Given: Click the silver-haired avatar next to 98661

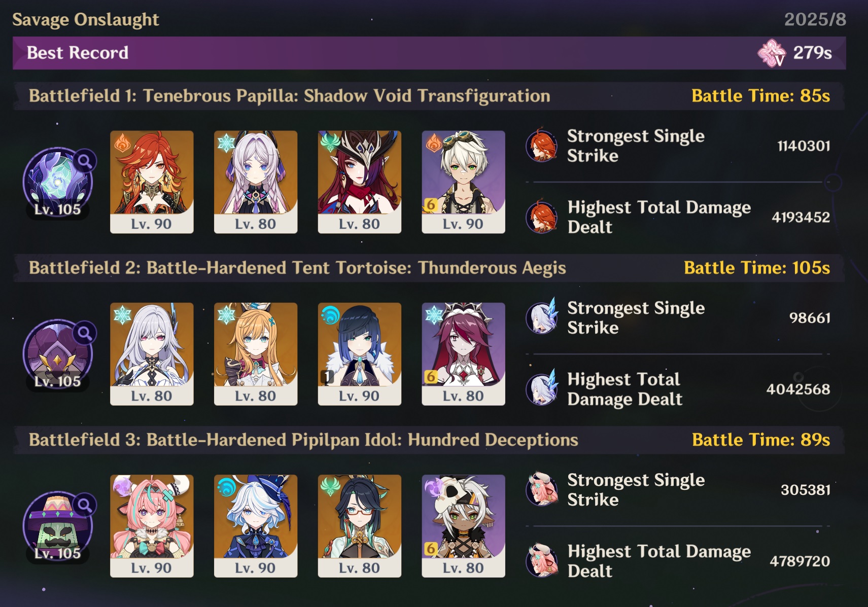Looking at the screenshot, I should pyautogui.click(x=542, y=317).
